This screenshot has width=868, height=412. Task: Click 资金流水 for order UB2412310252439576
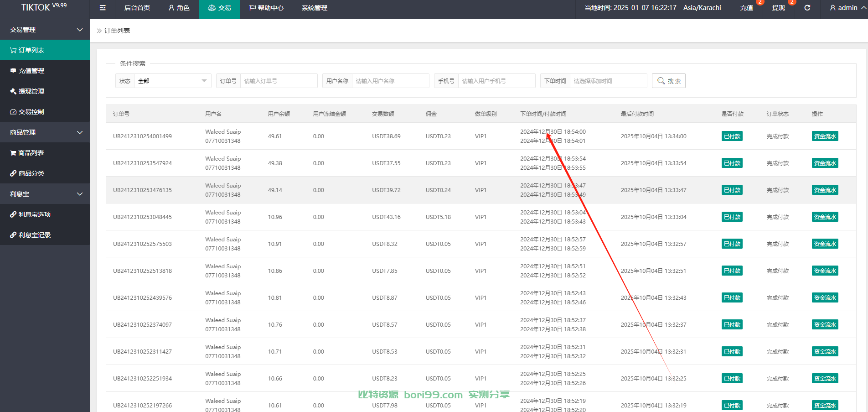click(825, 297)
